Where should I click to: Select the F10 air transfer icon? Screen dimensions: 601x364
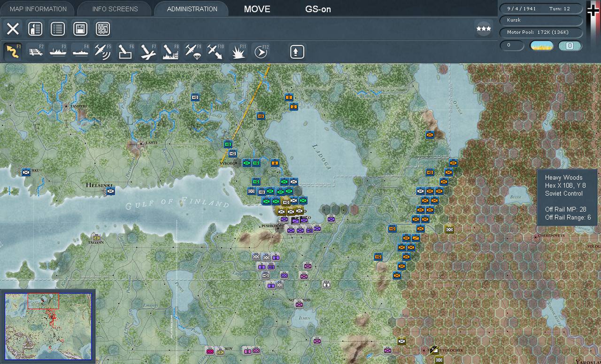coord(216,52)
